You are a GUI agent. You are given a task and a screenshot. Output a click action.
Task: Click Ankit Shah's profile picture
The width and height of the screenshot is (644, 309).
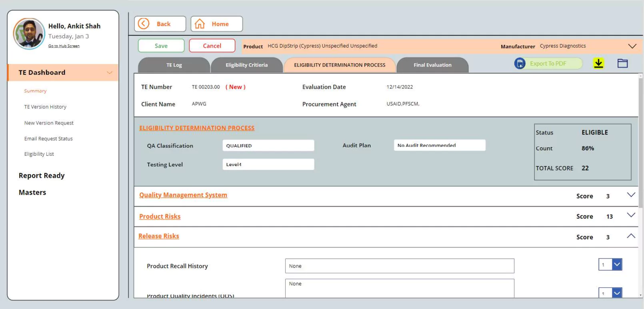29,34
